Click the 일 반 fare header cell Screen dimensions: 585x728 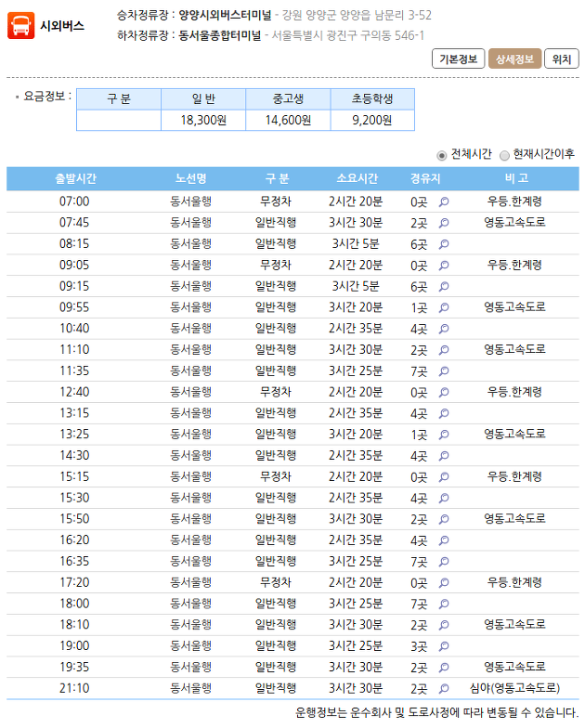(203, 99)
